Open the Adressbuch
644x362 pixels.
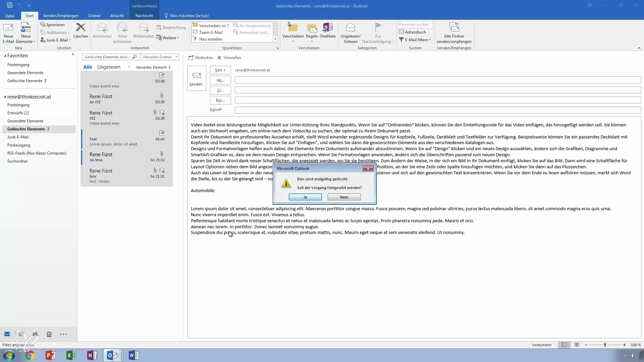click(412, 32)
